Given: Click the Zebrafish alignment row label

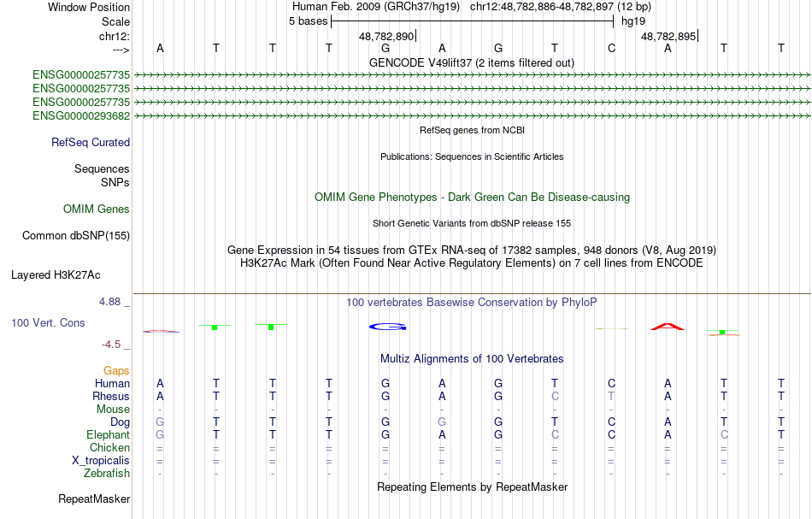Looking at the screenshot, I should pyautogui.click(x=107, y=474).
